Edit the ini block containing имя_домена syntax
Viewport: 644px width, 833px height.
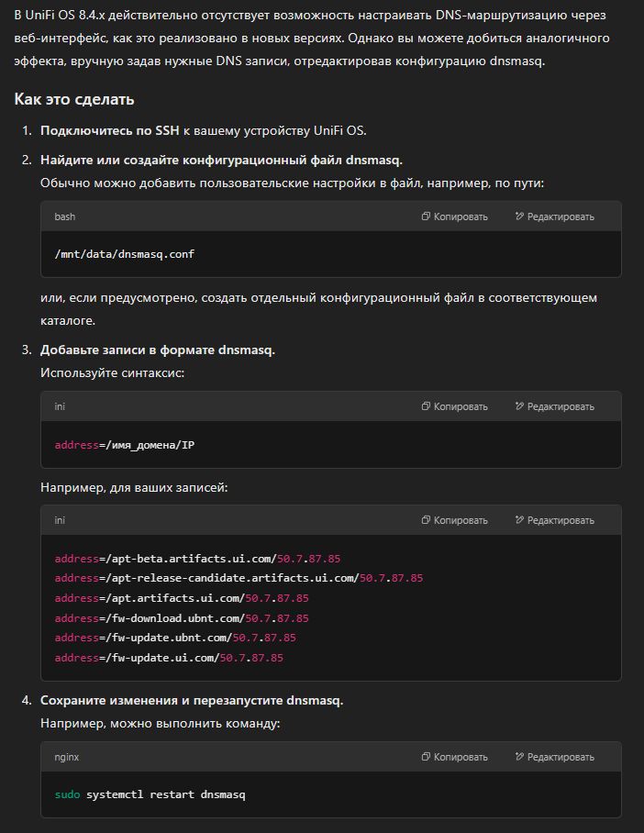click(555, 406)
